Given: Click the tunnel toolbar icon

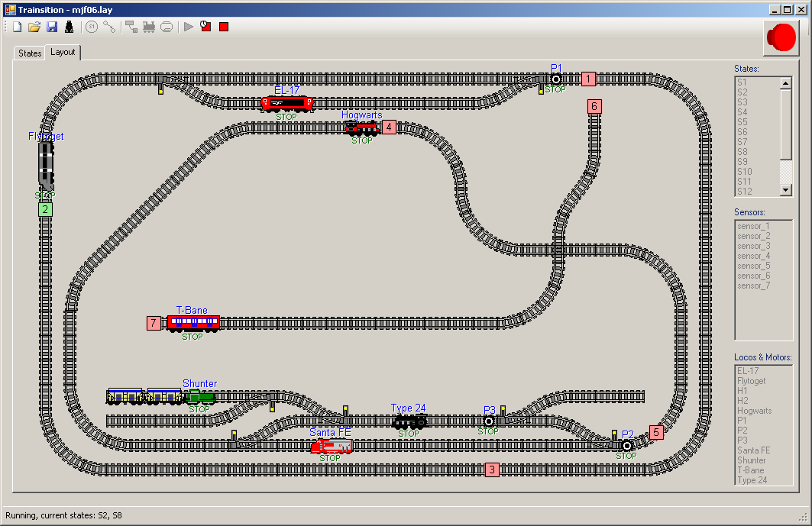Looking at the screenshot, I should coord(167,27).
